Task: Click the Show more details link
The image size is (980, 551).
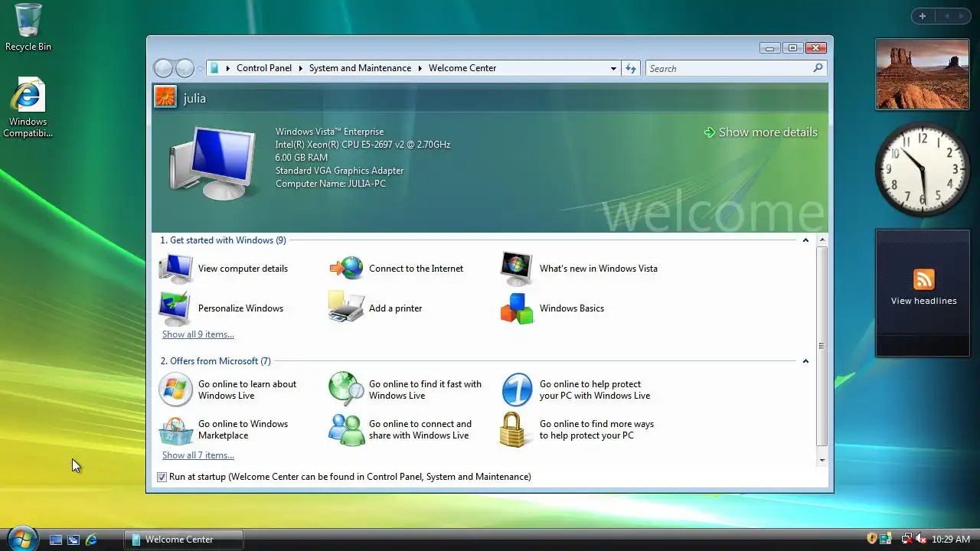Action: (x=760, y=132)
